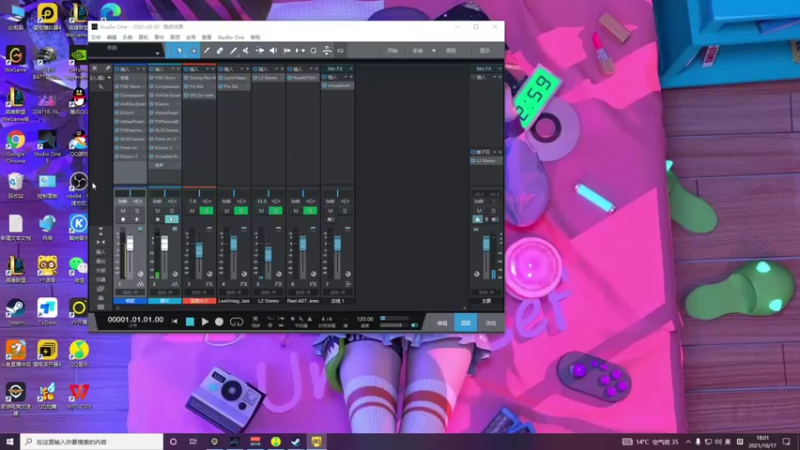800x450 pixels.
Task: Select the Mute tool
Action: tap(246, 51)
